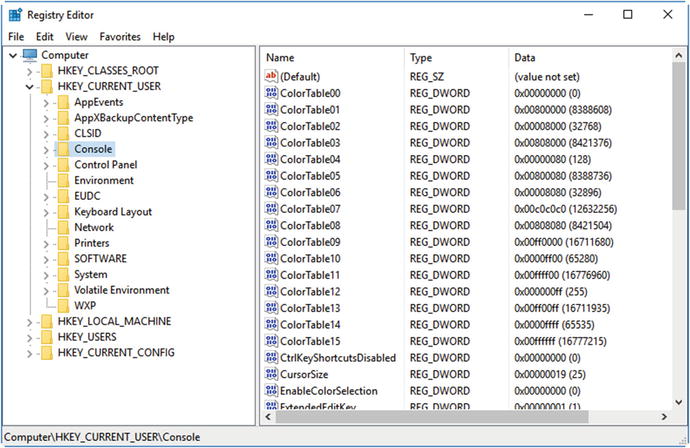Expand the HKEY_LOCAL_MACHINE key

[29, 322]
